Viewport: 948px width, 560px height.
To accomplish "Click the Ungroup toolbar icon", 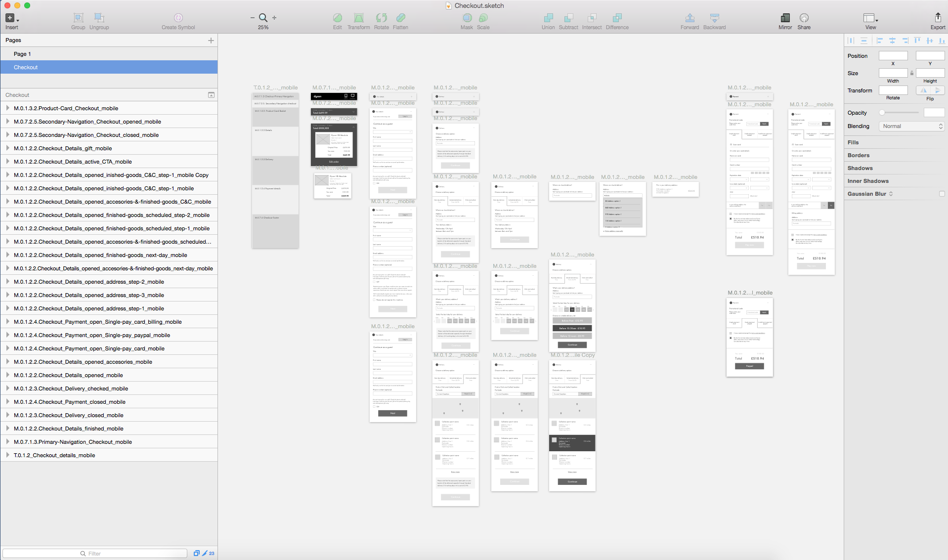I will (99, 18).
